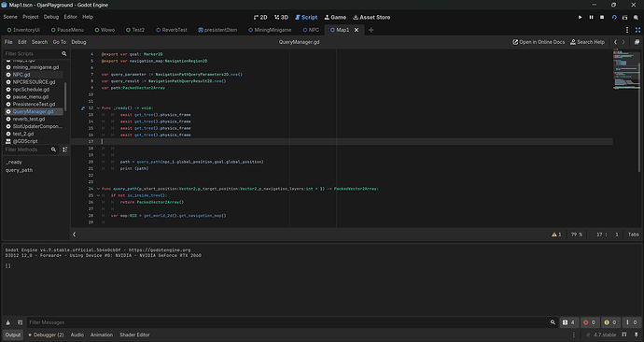
Task: Click the method sort toggle icon
Action: (x=65, y=150)
